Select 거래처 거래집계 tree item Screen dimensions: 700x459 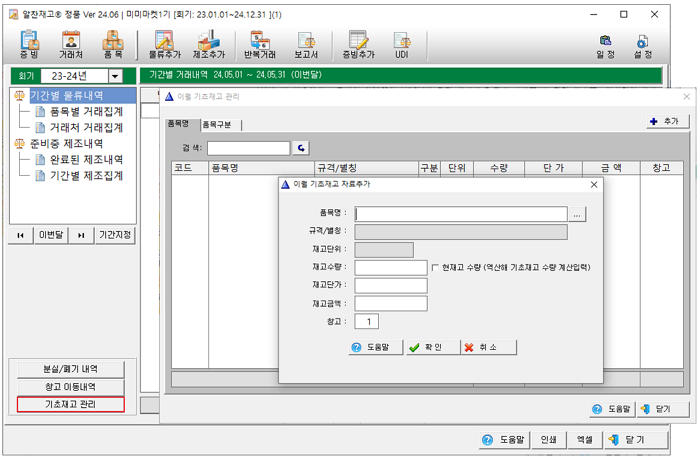[86, 127]
